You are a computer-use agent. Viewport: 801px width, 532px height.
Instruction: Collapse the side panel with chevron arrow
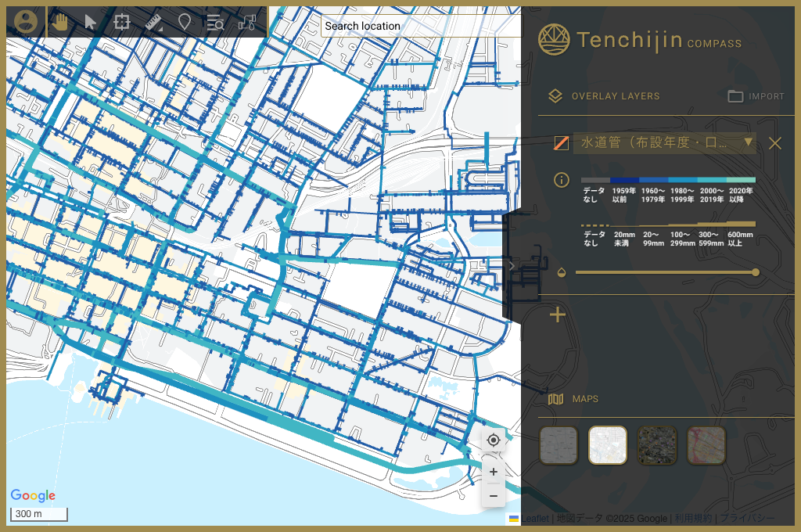click(x=512, y=266)
